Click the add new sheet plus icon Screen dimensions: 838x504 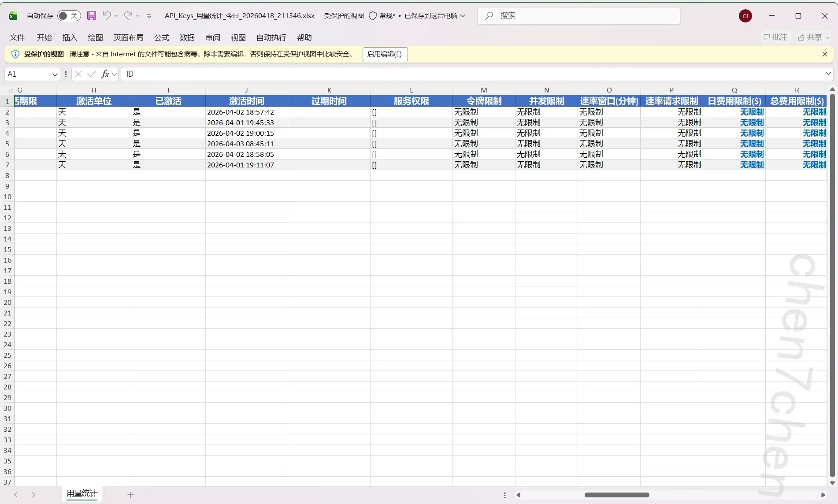pos(130,495)
